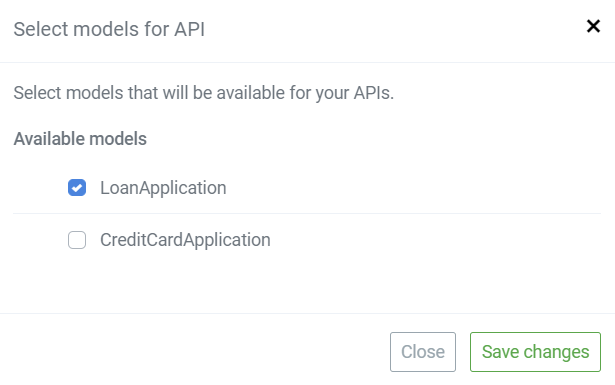Dismiss the dialog with the X icon
The width and height of the screenshot is (615, 385).
pos(593,27)
